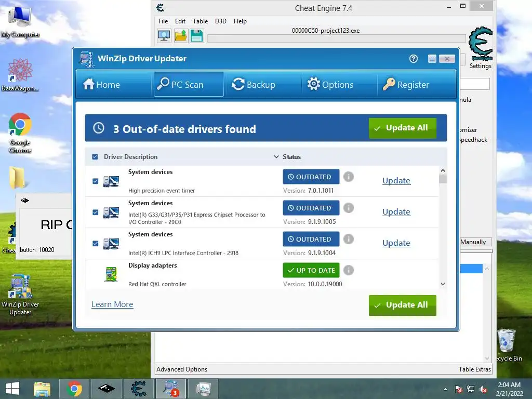The height and width of the screenshot is (399, 532).
Task: Open DataWagon desktop shortcut
Action: [x=20, y=75]
